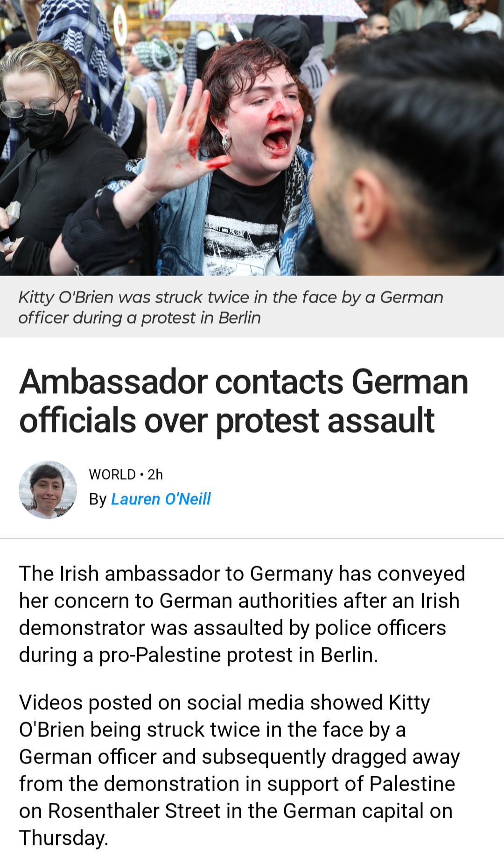Click 'Rosenthaler Street' in the article text

click(134, 811)
